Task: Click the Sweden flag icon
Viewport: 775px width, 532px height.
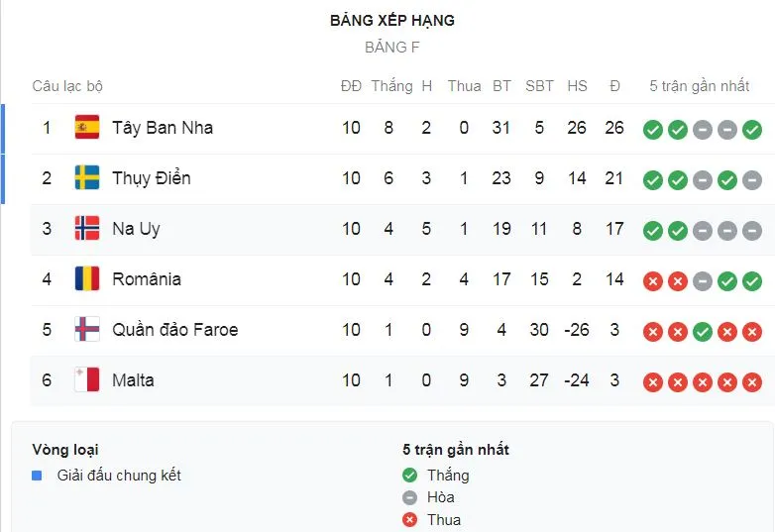Action: pos(87,177)
